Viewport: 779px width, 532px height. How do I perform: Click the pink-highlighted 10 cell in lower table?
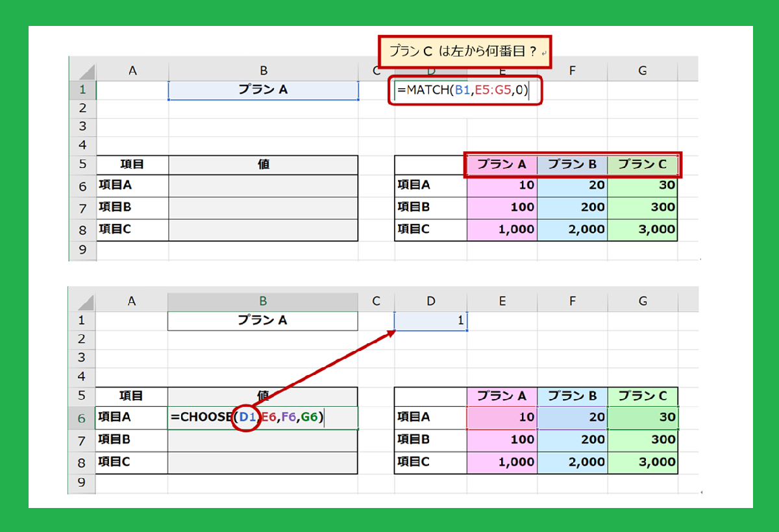[x=502, y=418]
